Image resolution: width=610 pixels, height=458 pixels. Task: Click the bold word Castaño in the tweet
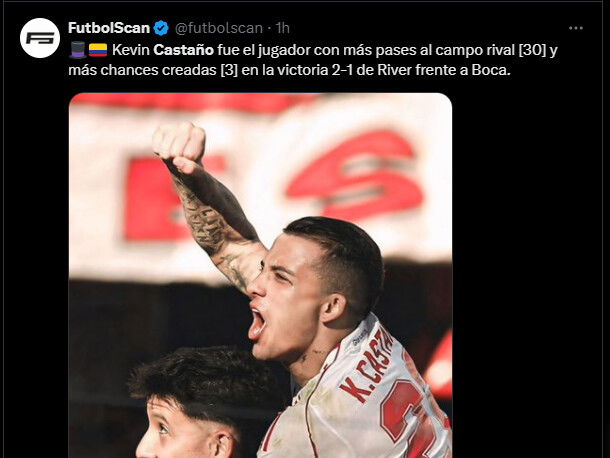point(184,50)
